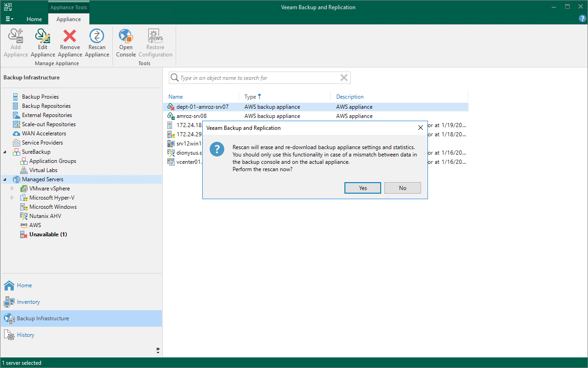The width and height of the screenshot is (588, 368).
Task: Open the Inventory view in navigation pane
Action: click(x=28, y=302)
